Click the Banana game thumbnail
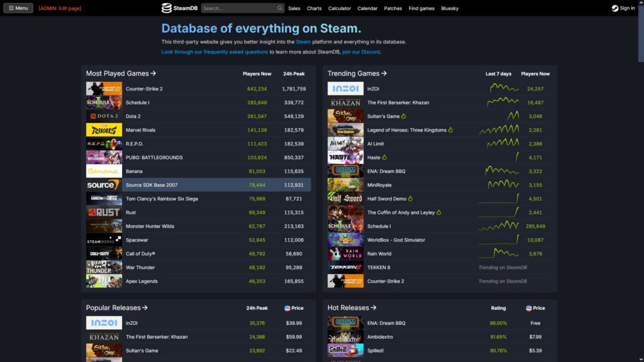644x362 pixels. (104, 171)
